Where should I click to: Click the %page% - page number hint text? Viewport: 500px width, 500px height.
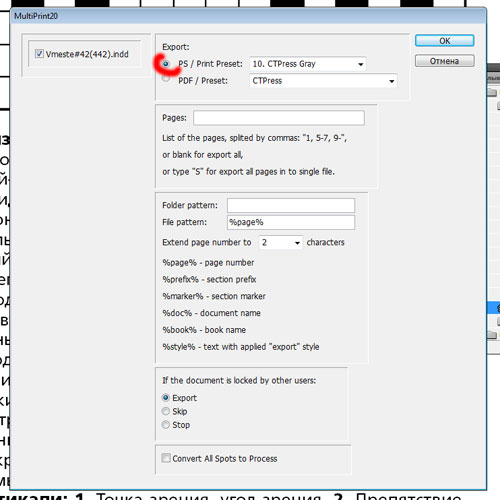208,263
